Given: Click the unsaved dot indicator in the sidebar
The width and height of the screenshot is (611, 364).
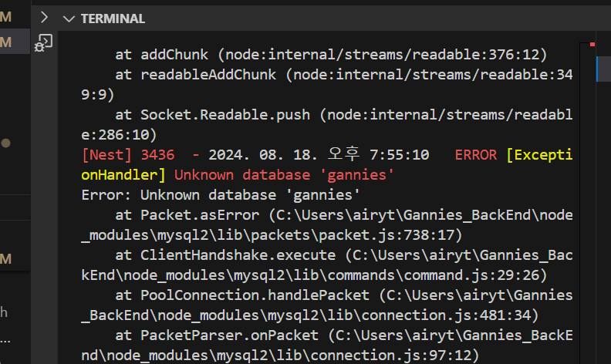Looking at the screenshot, I should (6, 143).
